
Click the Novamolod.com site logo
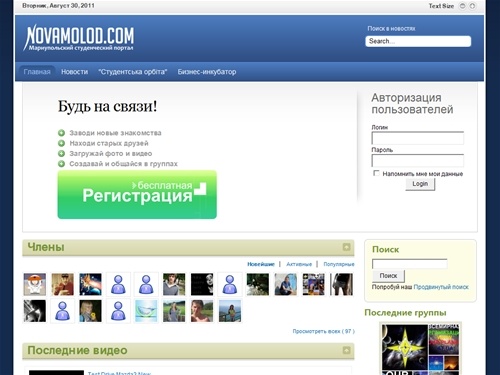click(x=79, y=37)
